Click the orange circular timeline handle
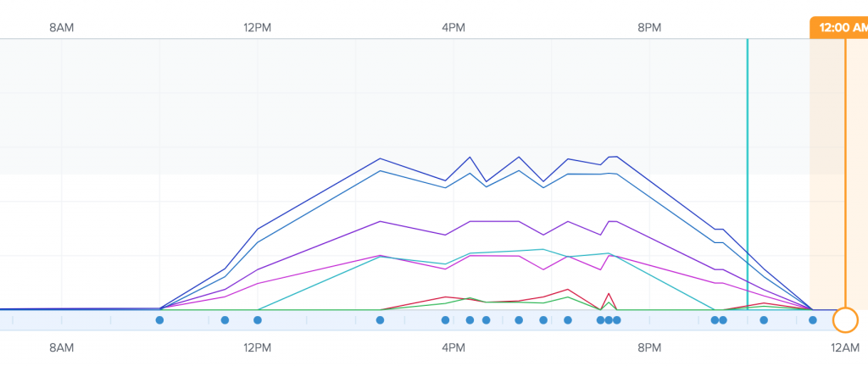The height and width of the screenshot is (366, 868). [845, 320]
